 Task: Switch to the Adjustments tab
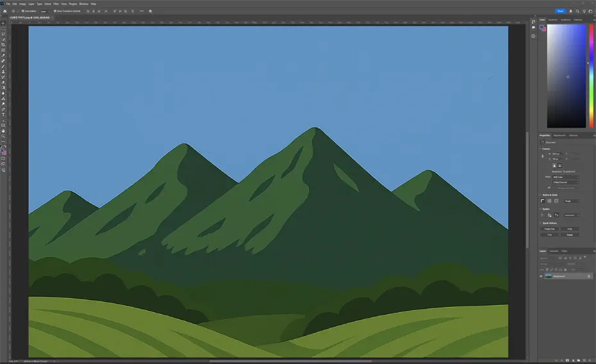tap(559, 135)
